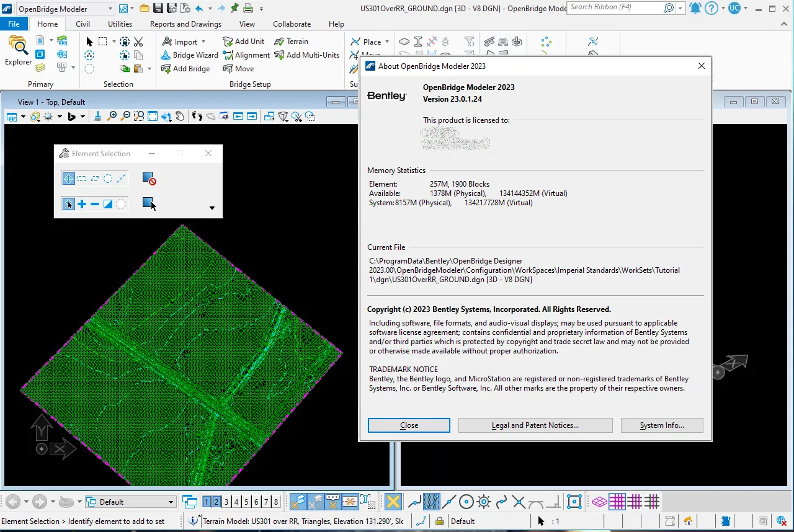Open the File backstage tab
794x532 pixels.
click(x=14, y=24)
